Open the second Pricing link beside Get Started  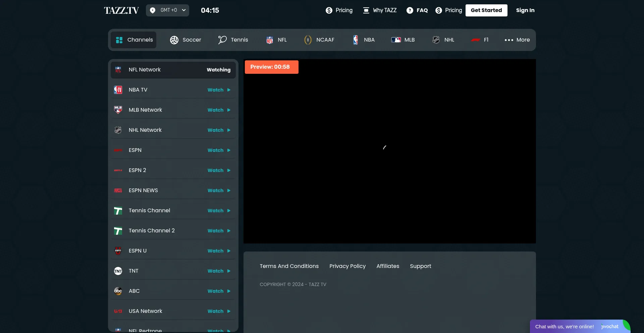(x=448, y=10)
